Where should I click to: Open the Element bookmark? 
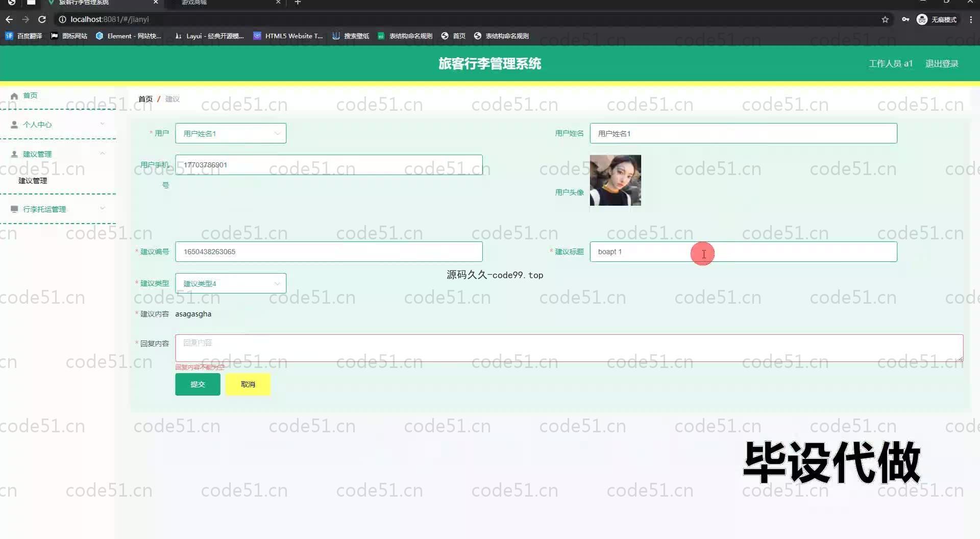coord(129,36)
